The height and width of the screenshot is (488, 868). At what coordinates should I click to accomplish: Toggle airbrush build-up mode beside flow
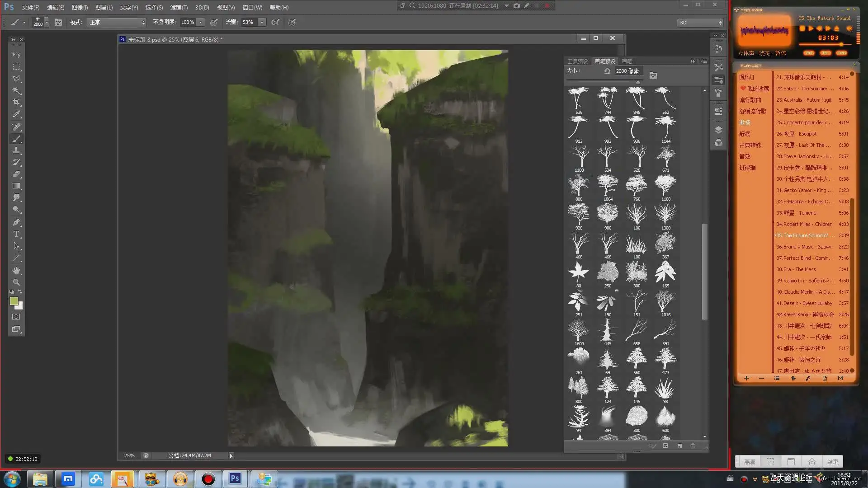click(x=275, y=22)
